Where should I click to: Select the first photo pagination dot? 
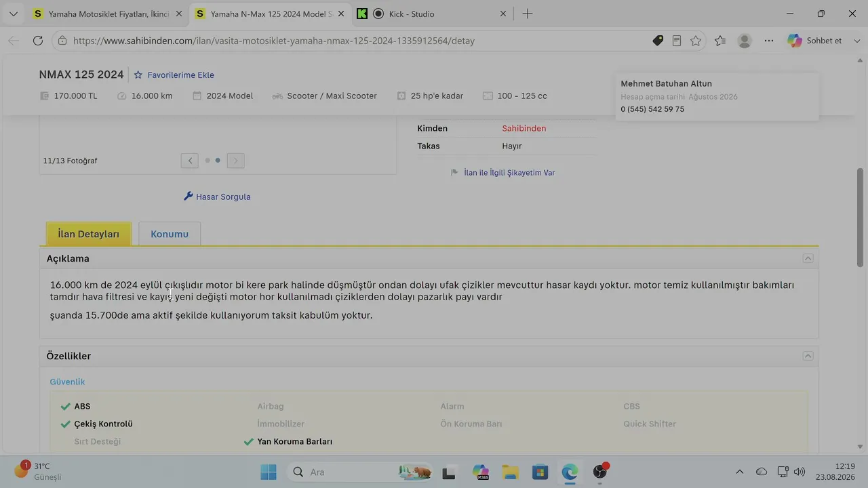click(208, 161)
